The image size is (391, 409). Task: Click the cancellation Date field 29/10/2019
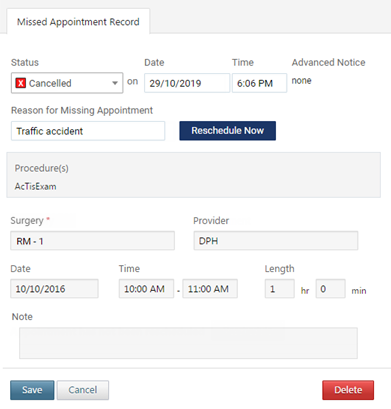coord(187,83)
